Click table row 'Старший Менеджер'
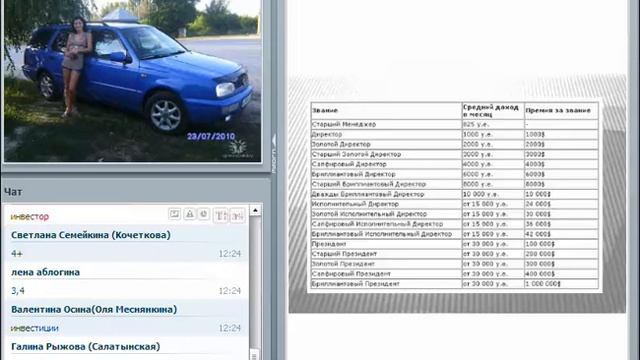The width and height of the screenshot is (640, 360). [455, 124]
